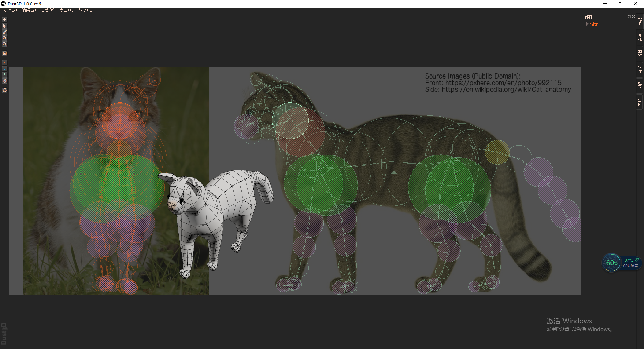The height and width of the screenshot is (349, 644).
Task: Select the add node tool
Action: 4,20
